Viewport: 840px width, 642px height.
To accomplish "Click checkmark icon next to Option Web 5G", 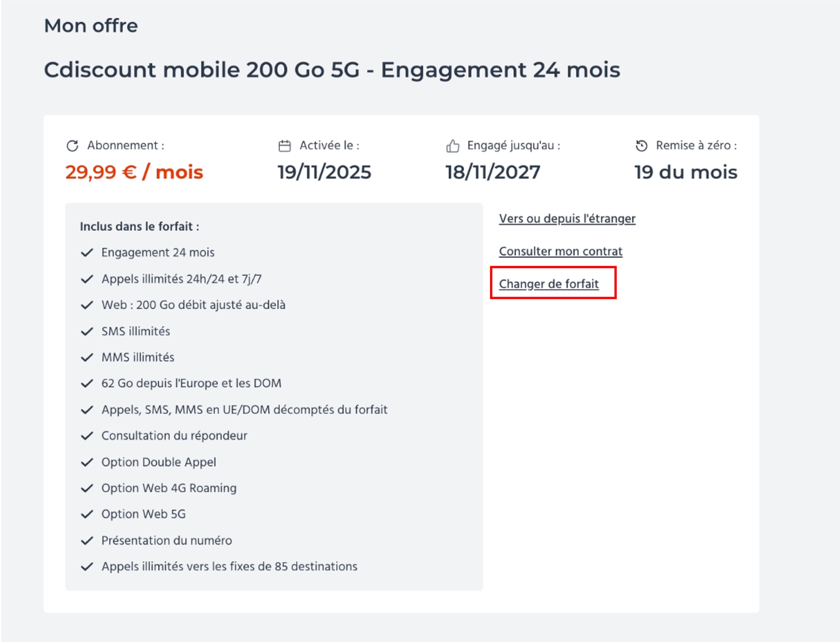I will [87, 514].
